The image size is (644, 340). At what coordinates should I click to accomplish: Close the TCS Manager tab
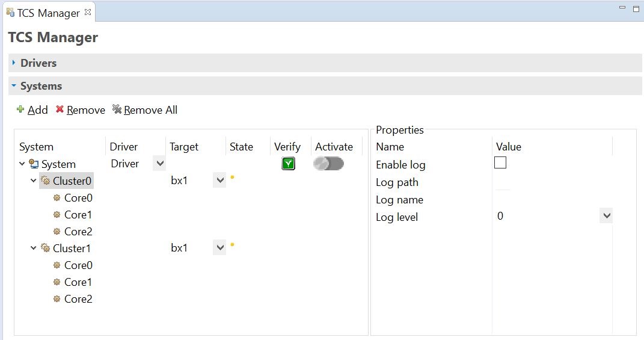click(x=87, y=12)
